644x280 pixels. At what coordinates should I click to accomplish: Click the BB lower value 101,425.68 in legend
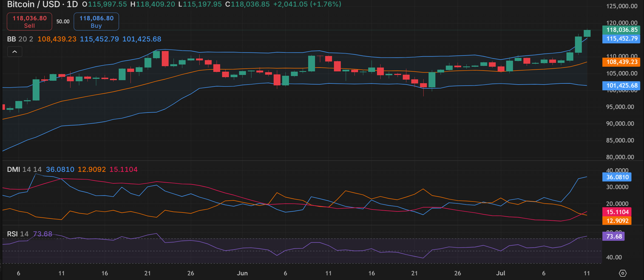coord(142,39)
